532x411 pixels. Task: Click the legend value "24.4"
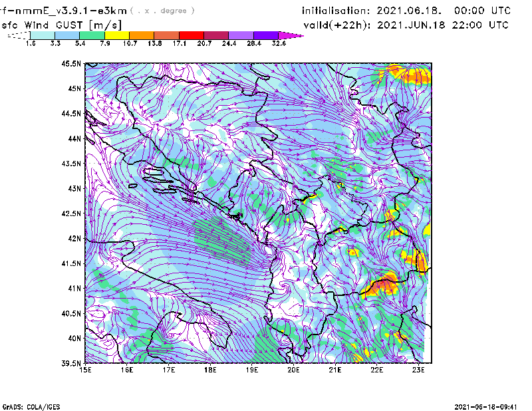tap(229, 43)
